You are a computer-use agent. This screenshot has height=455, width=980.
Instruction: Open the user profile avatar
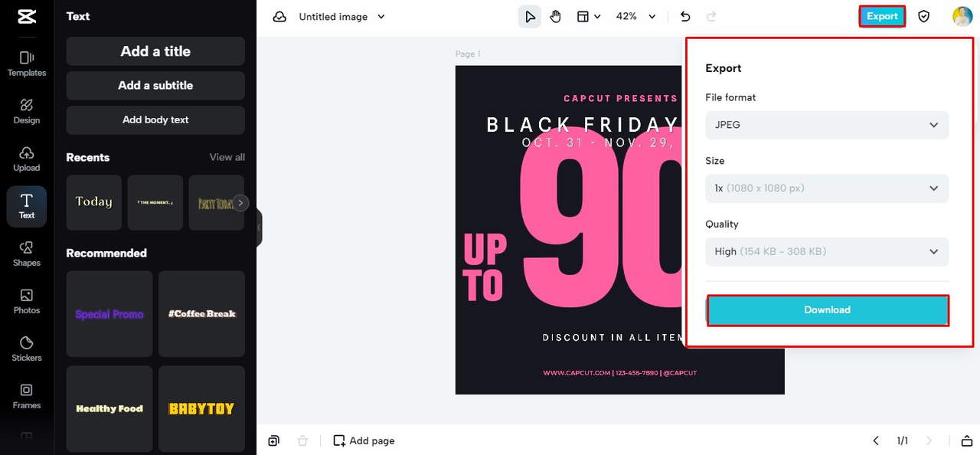point(962,16)
